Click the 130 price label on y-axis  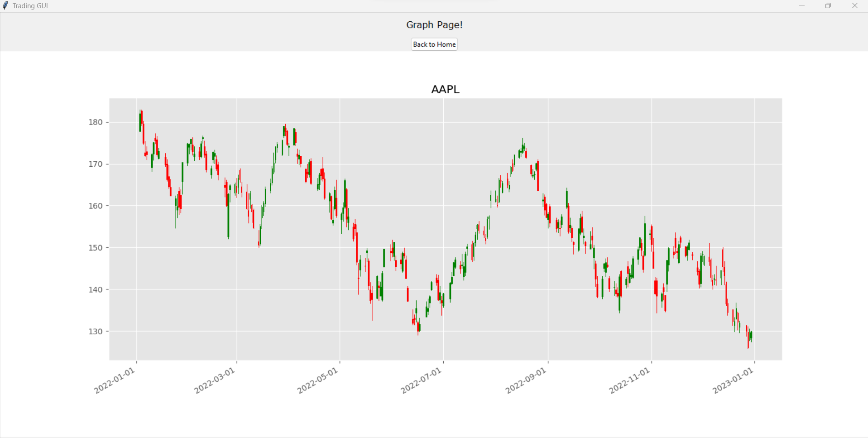tap(96, 332)
